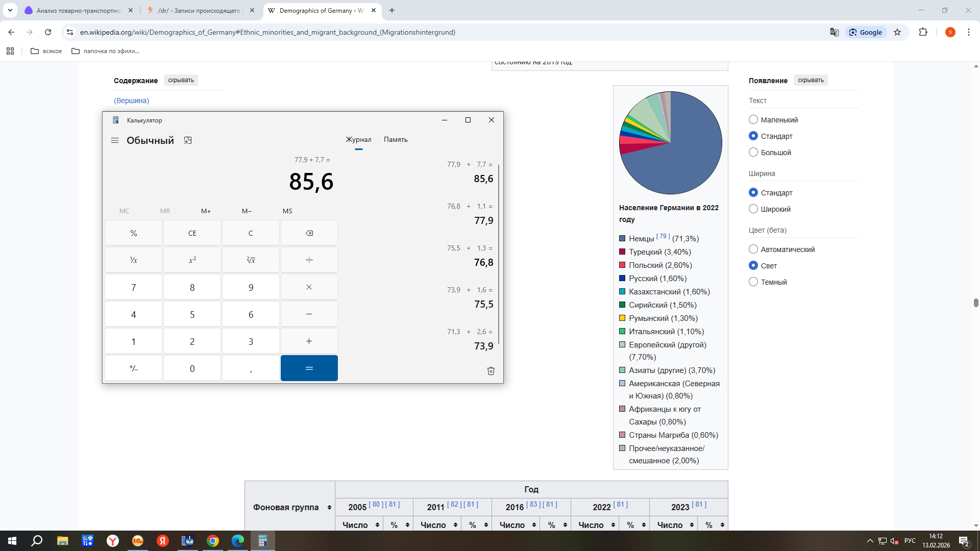Clear calculator history with trash icon
This screenshot has width=980, height=551.
coord(491,371)
